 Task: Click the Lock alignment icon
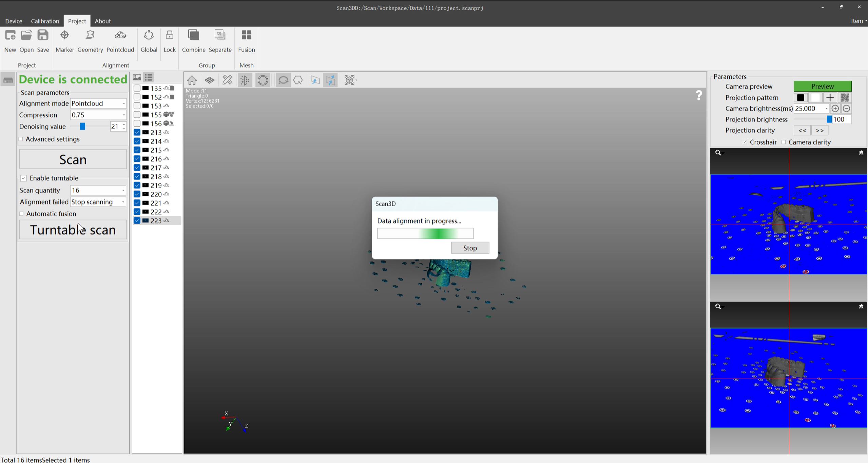(170, 35)
